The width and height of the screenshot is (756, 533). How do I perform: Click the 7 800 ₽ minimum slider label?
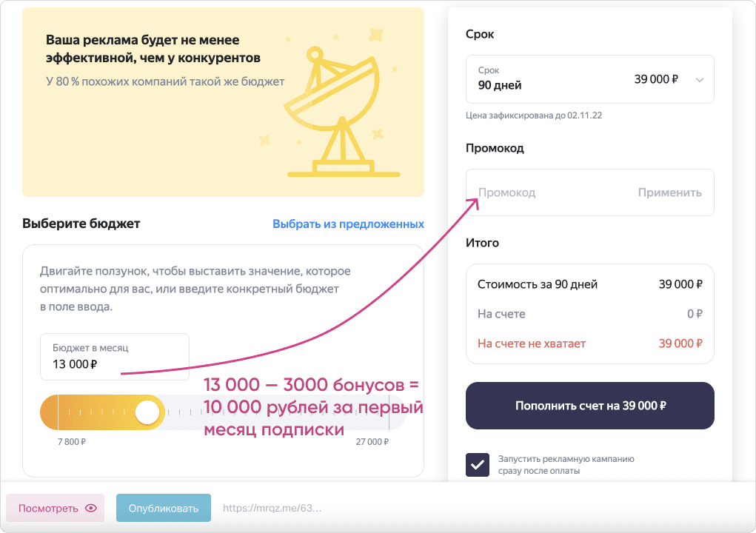[x=72, y=442]
